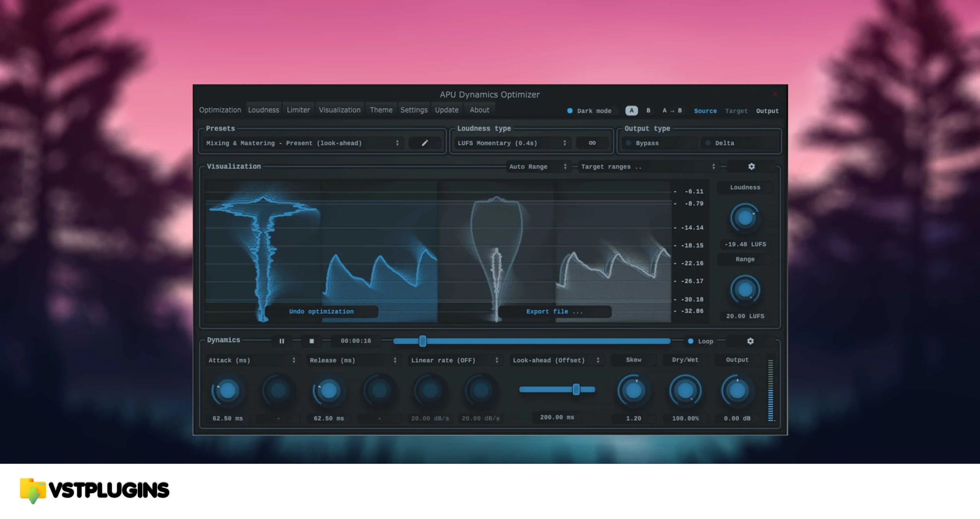Click the Dry/Wet knob

pos(685,391)
